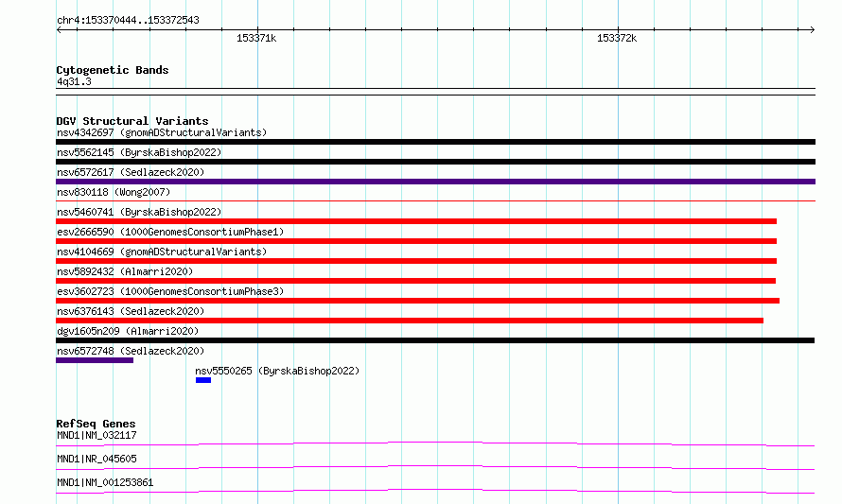Open the nsv4104669 gnomAD variant label
Screen dimensions: 842x504
pyautogui.click(x=162, y=252)
